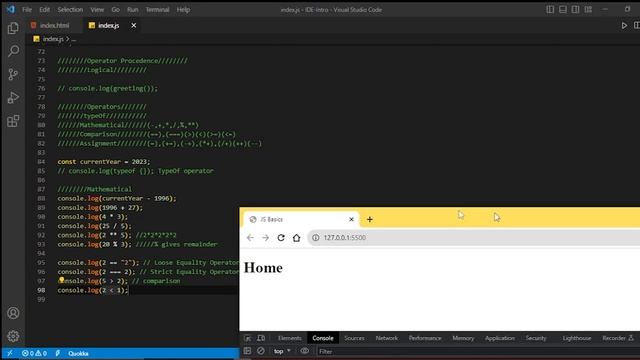Toggle the secondary sidebar layout icon

point(575,9)
